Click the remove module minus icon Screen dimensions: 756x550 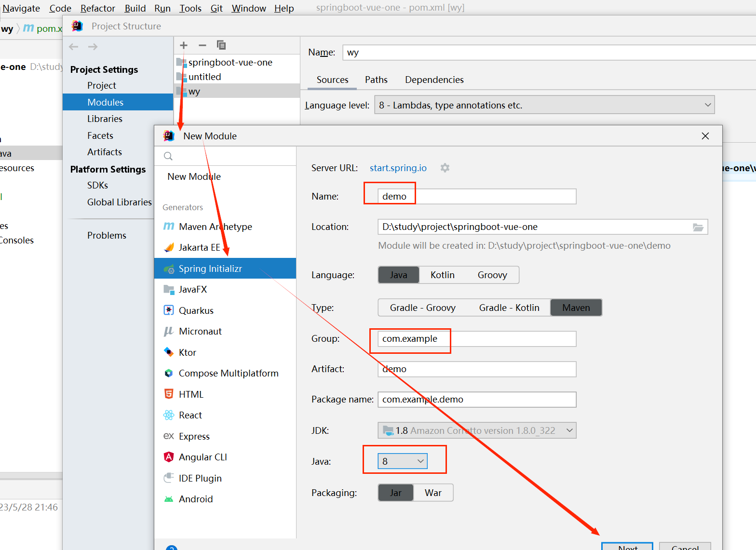202,45
